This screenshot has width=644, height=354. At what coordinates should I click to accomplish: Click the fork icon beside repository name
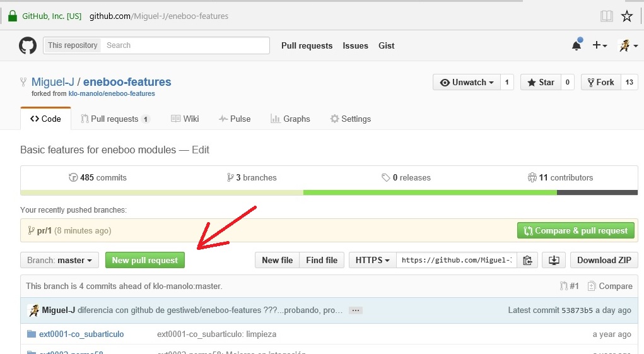[23, 82]
